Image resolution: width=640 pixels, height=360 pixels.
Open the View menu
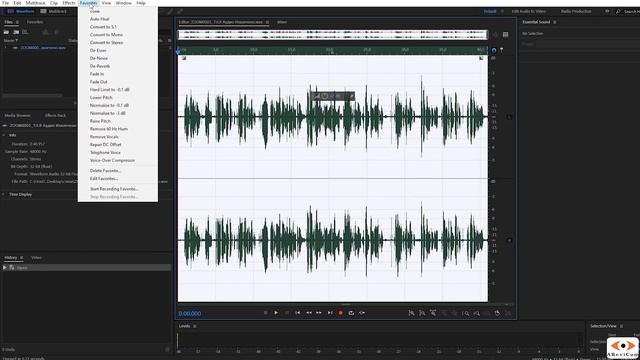pyautogui.click(x=106, y=3)
